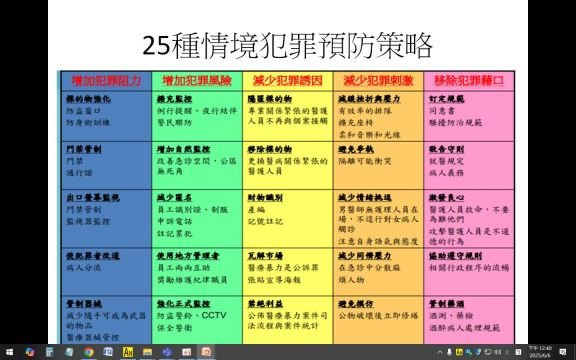576x360 pixels.
Task: Click the cell heading 瓦解市場
Action: (265, 256)
